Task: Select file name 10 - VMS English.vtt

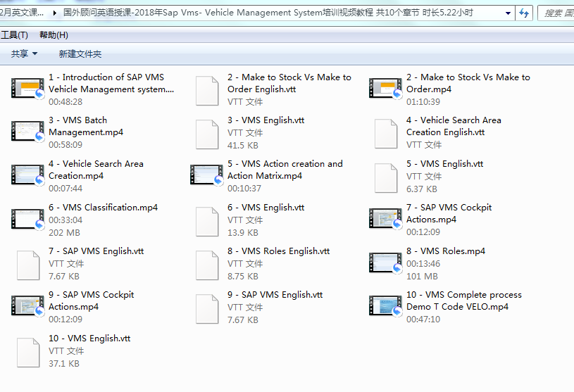Action: (x=89, y=339)
